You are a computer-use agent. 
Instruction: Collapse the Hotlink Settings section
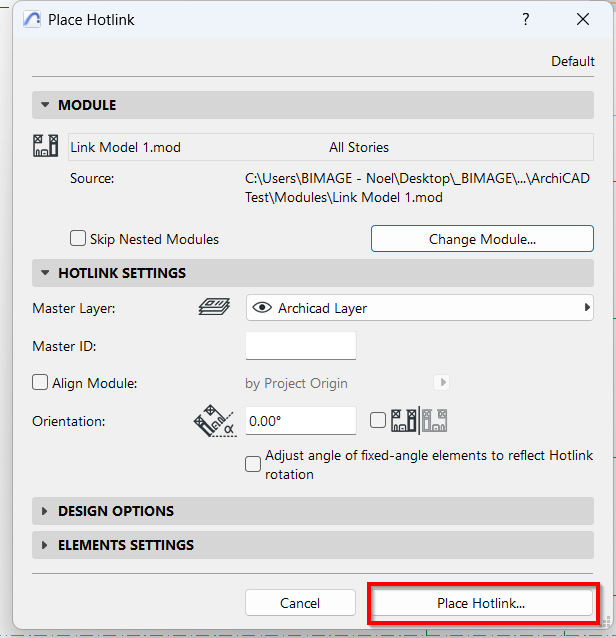[45, 273]
